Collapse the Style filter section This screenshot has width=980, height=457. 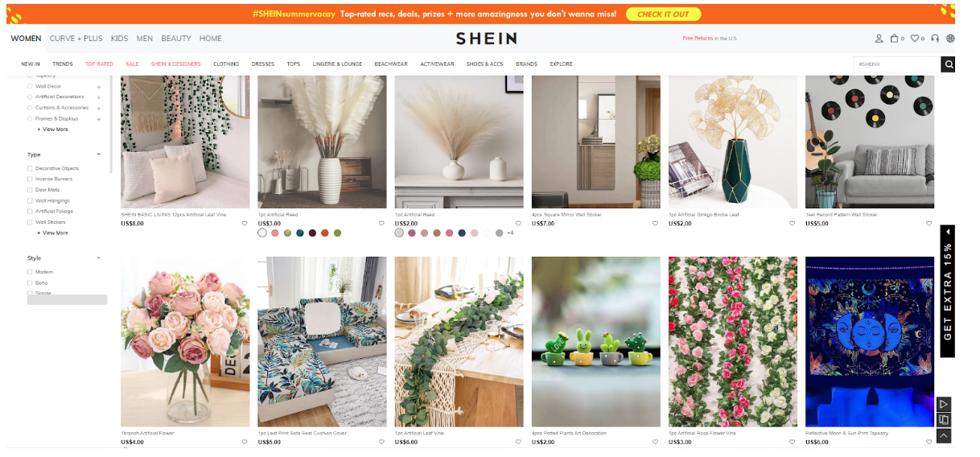tap(99, 258)
